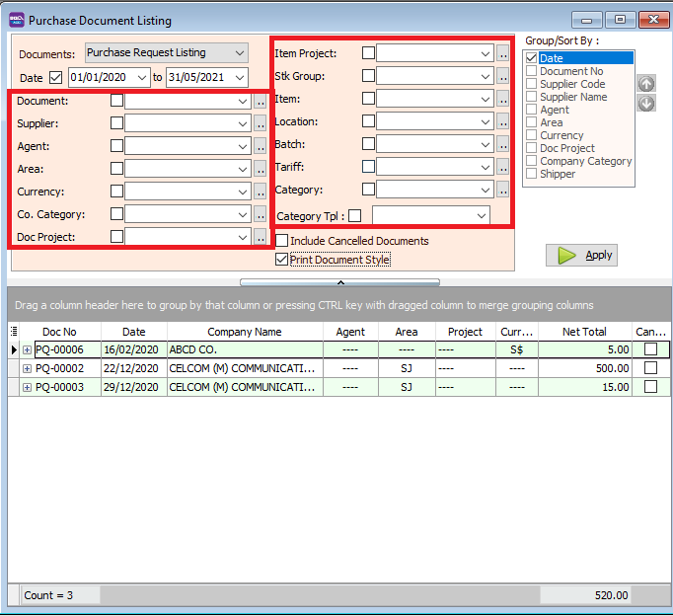Click the move down arrow icon

point(646,104)
